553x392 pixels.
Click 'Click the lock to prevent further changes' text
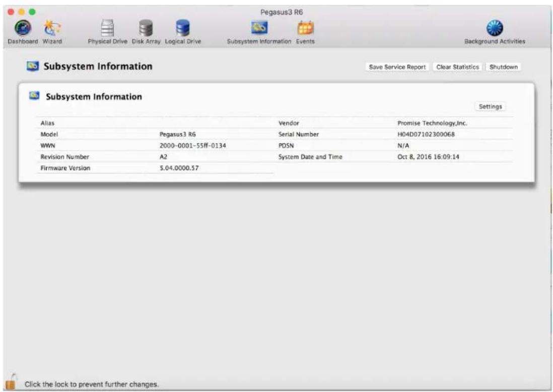tap(91, 384)
